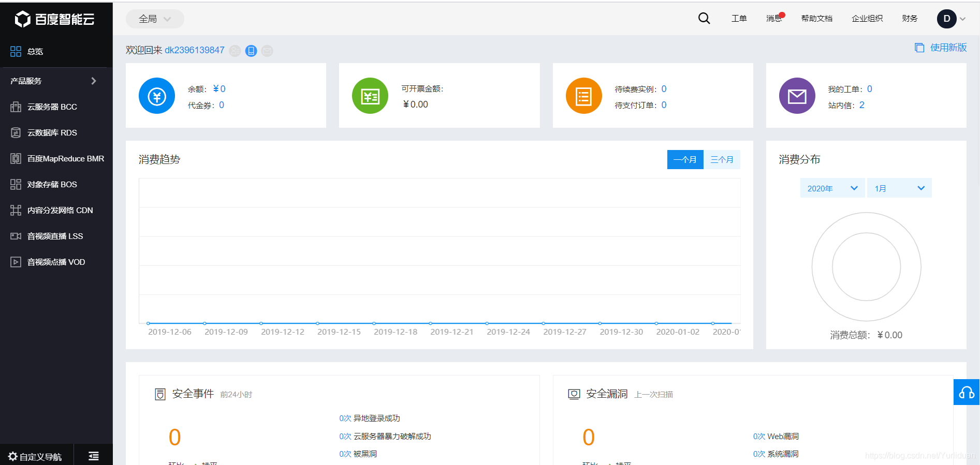Click 自定义导航 button text
The height and width of the screenshot is (465, 980).
click(x=40, y=457)
